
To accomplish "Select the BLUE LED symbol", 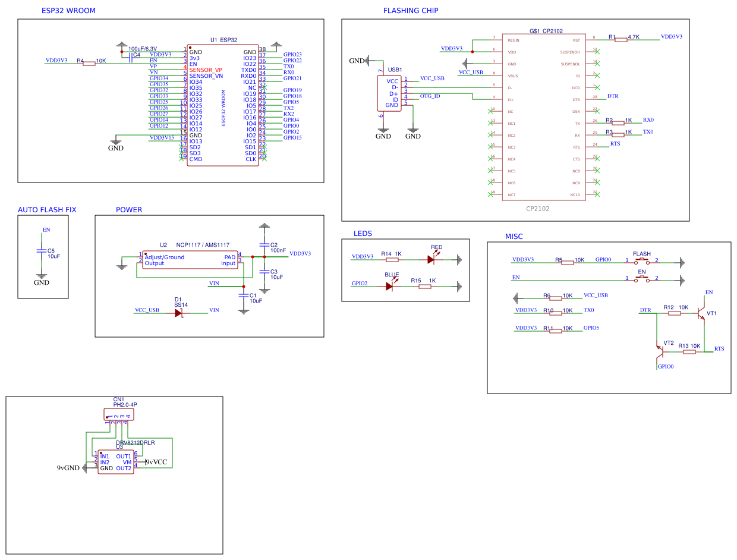I will [x=389, y=286].
